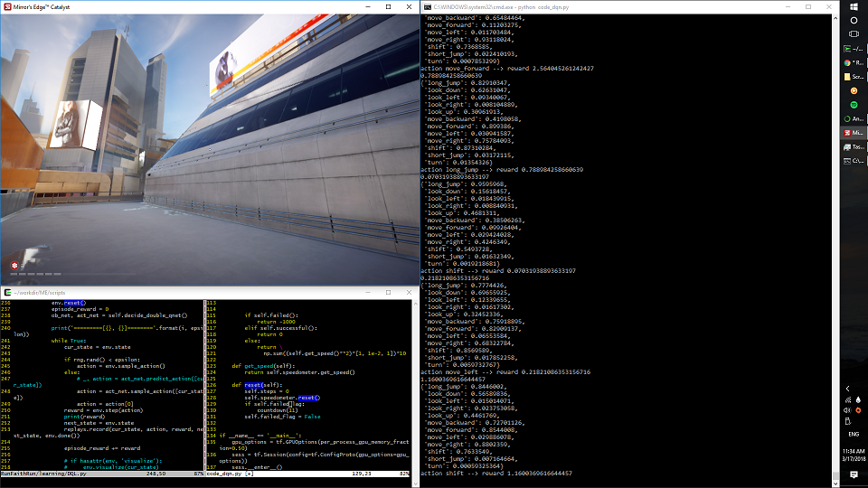Image resolution: width=868 pixels, height=488 pixels.
Task: Switch to Task Manager taskbar item
Action: coord(854,146)
